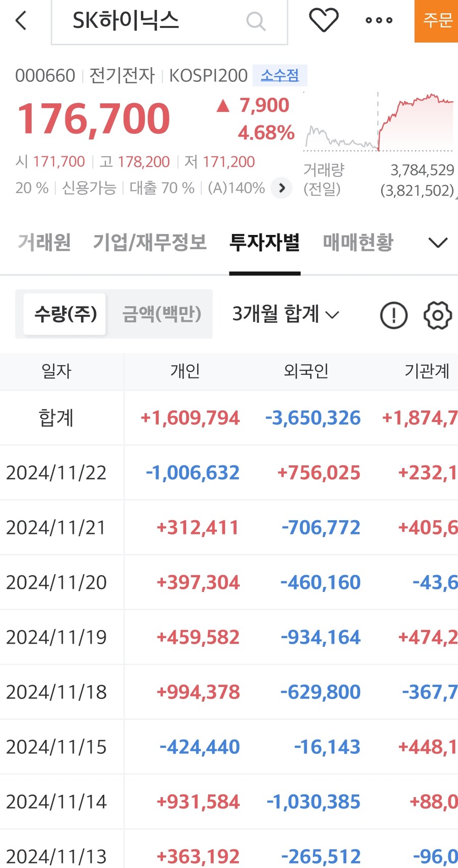Select the 투자자별 tab
This screenshot has height=868, width=458.
[x=265, y=242]
